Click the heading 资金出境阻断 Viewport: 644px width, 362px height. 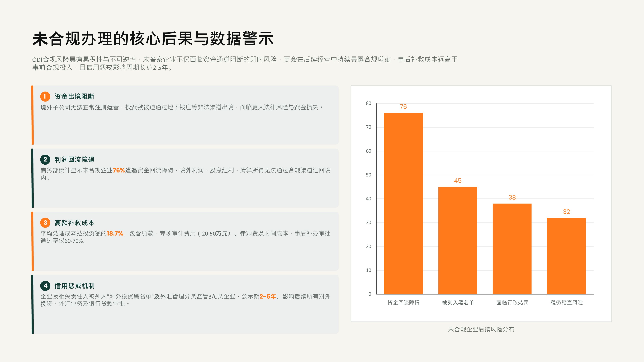point(74,96)
